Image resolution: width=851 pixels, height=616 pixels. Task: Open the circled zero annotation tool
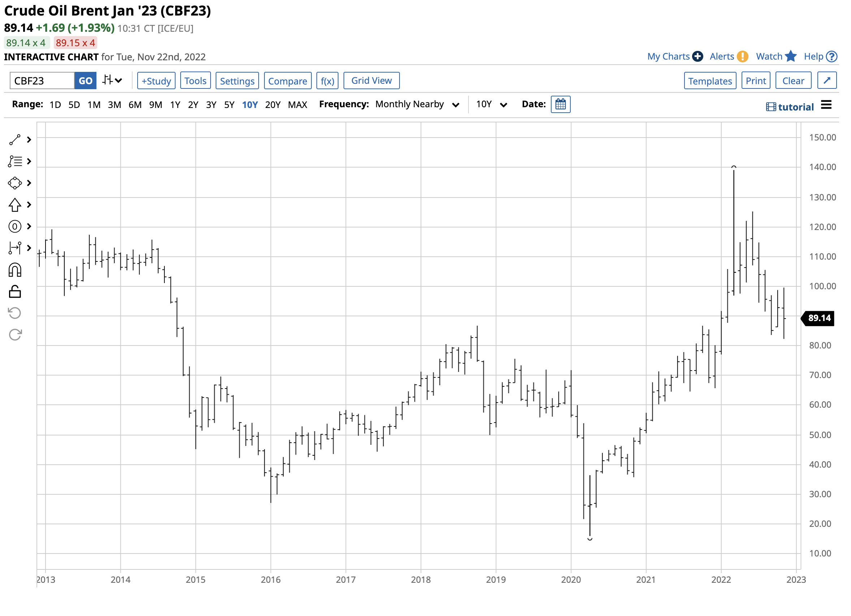[15, 227]
